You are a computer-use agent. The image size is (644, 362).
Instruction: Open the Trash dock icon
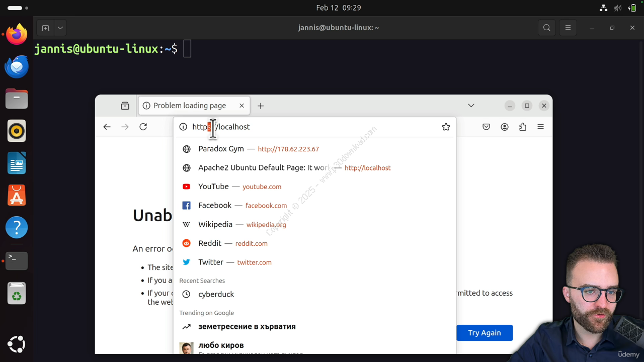tap(17, 294)
